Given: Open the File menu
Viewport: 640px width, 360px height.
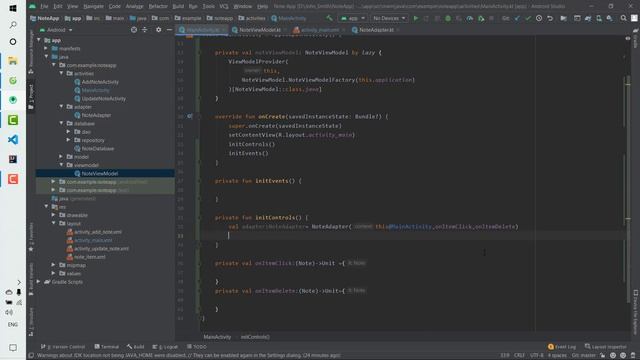Looking at the screenshot, I should 44,7.
